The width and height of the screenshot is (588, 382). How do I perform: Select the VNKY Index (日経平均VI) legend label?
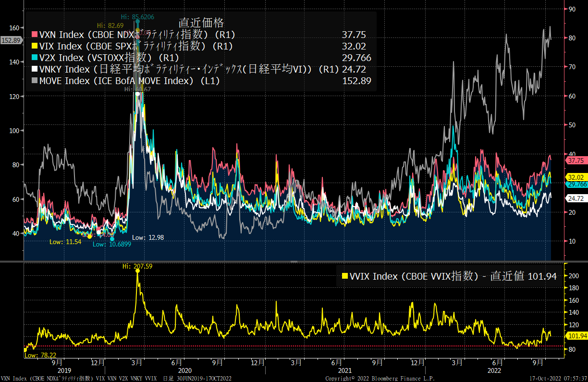[x=189, y=70]
